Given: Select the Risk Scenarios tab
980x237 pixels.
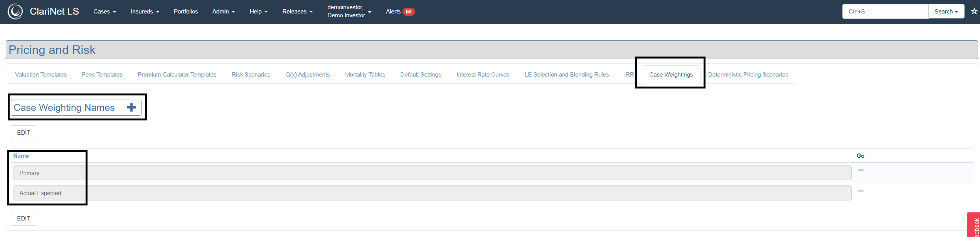Looking at the screenshot, I should pyautogui.click(x=251, y=75).
